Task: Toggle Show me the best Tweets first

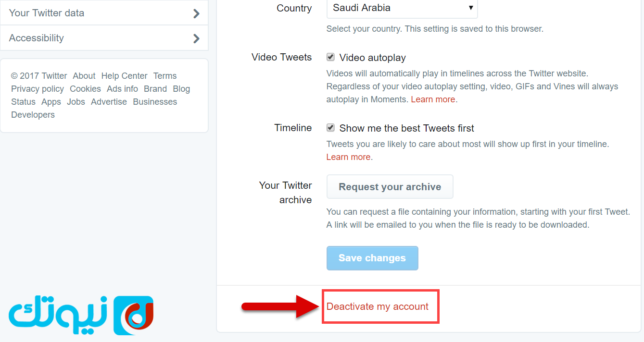Action: [330, 128]
